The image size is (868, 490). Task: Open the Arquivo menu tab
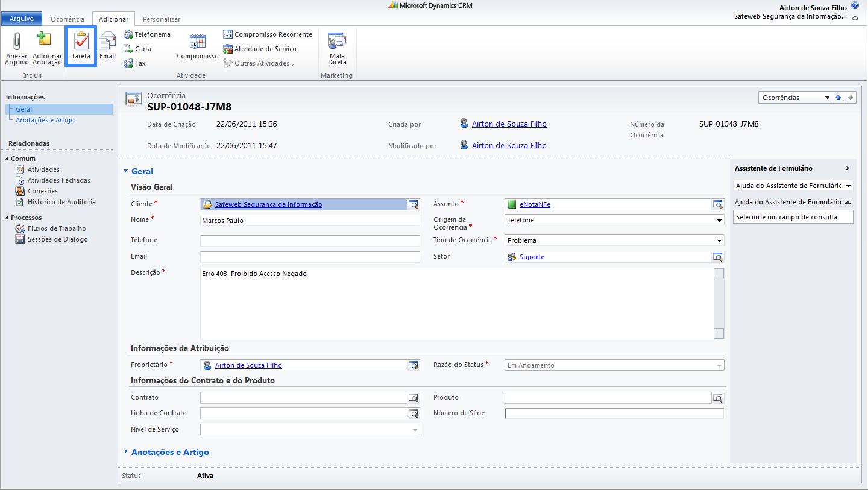[22, 19]
